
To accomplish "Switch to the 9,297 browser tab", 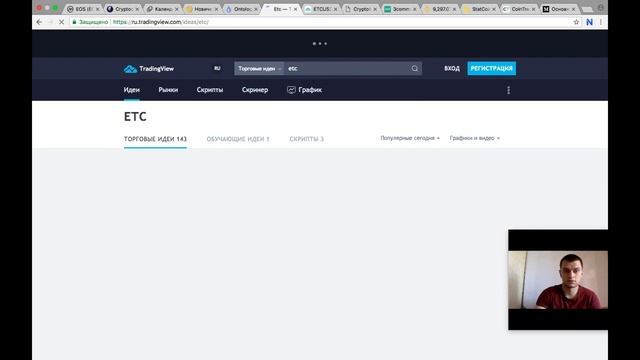I will (441, 9).
